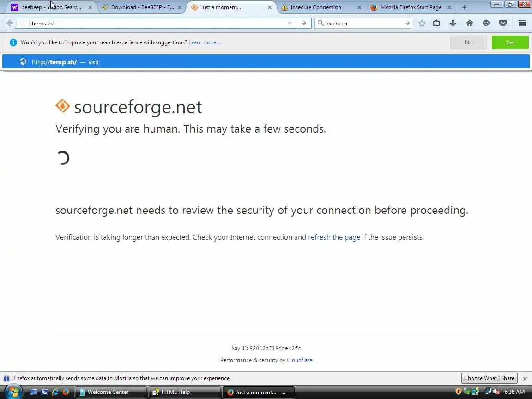Close the beebeep Yahoo Search tab

pos(90,7)
